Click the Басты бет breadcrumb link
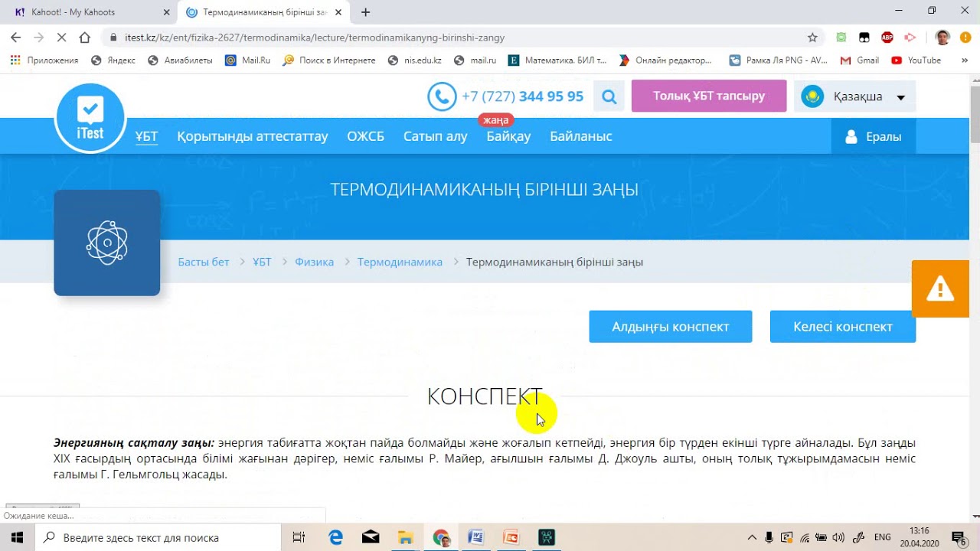 tap(204, 262)
